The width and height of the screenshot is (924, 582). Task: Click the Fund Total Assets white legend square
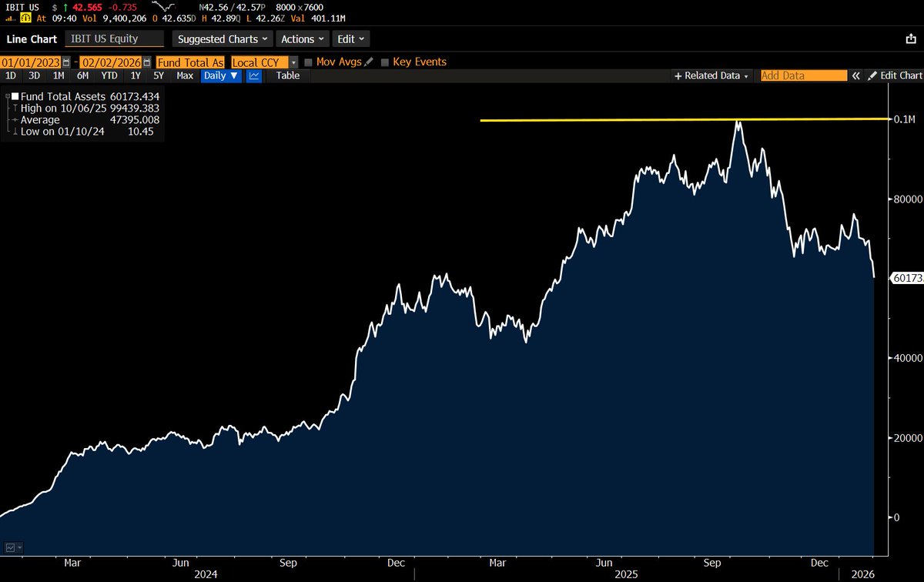click(15, 97)
